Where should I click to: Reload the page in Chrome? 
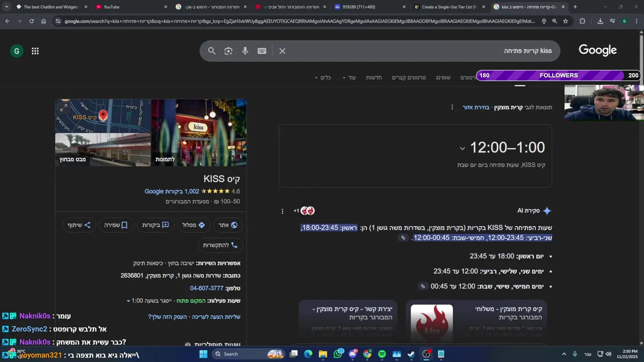(31, 21)
